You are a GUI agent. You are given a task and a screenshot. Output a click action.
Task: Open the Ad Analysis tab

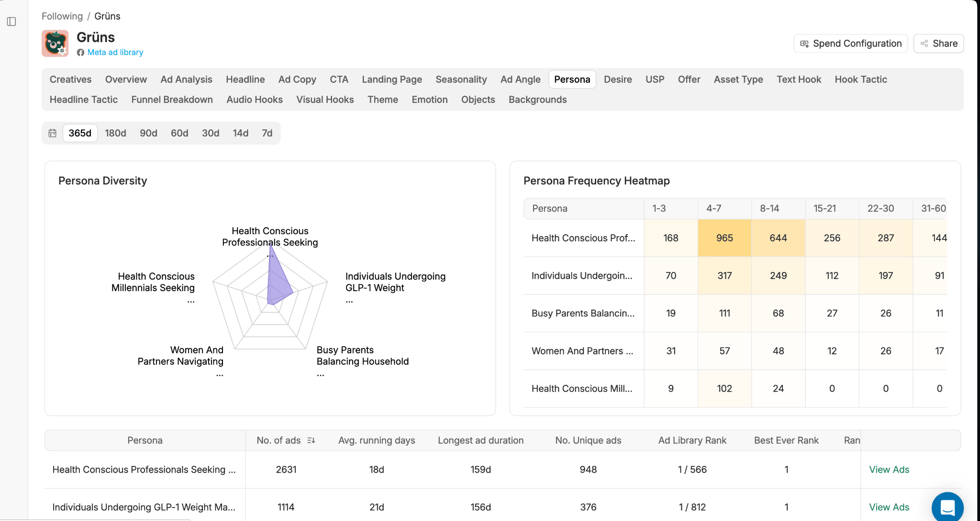tap(187, 79)
